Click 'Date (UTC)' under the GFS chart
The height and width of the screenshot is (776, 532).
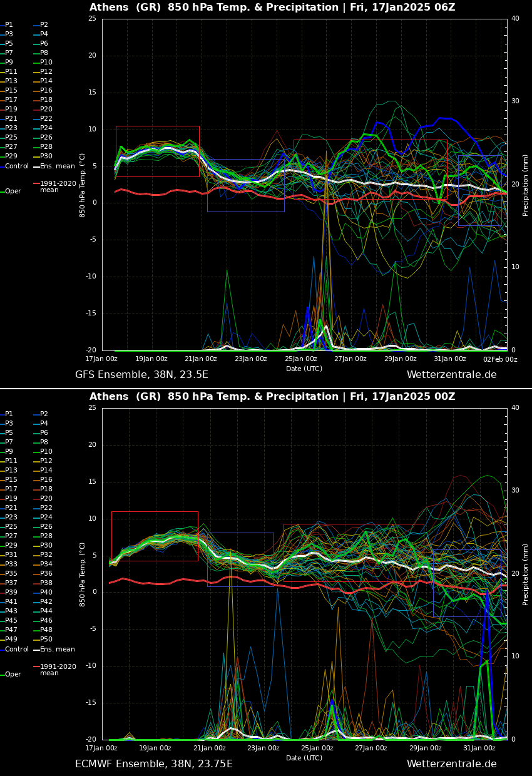304,369
